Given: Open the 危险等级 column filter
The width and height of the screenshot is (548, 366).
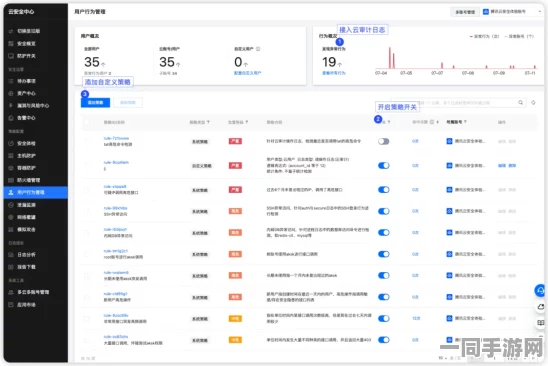Looking at the screenshot, I should [x=247, y=122].
